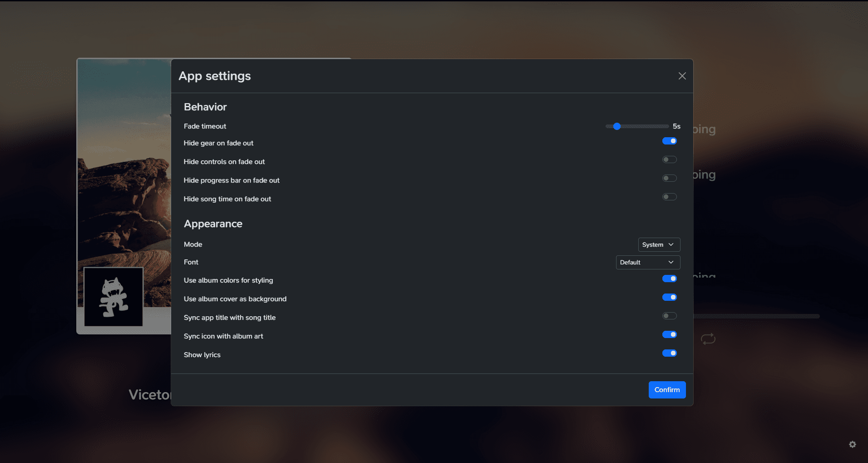The width and height of the screenshot is (868, 463).
Task: Open the Font Default dropdown
Action: click(648, 262)
